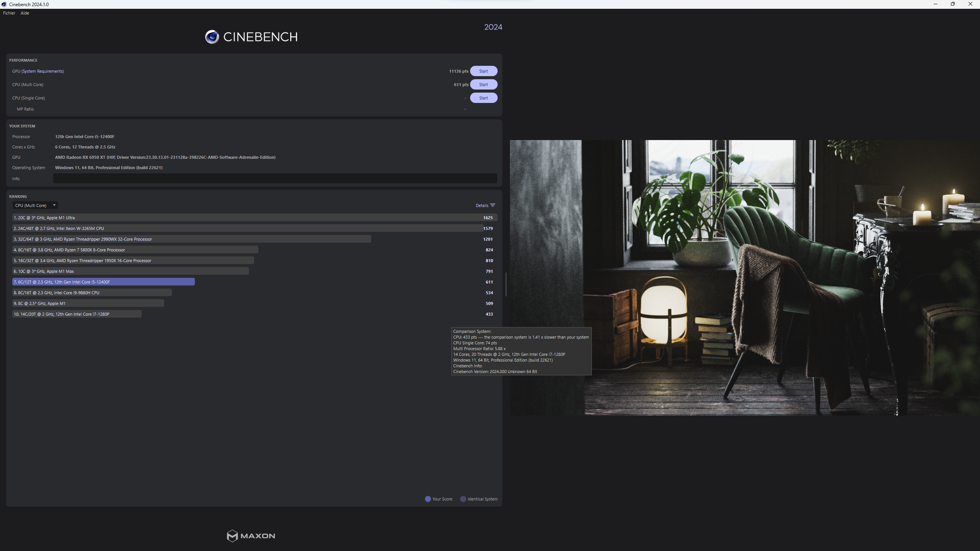This screenshot has height=551, width=980.
Task: Start the CPU Multi Core test
Action: [x=483, y=85]
